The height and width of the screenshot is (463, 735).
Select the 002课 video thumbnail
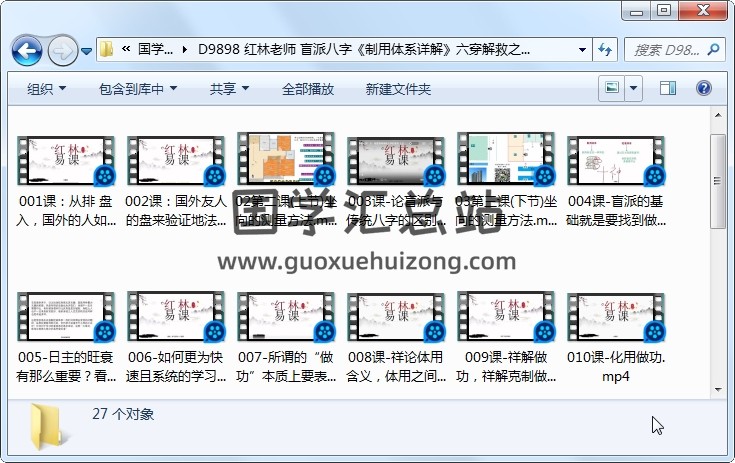point(176,161)
